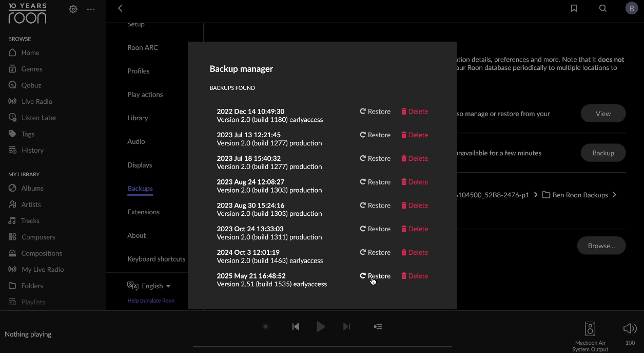This screenshot has width=644, height=353.
Task: Open Ben Roon Backups folder path
Action: pyautogui.click(x=575, y=195)
